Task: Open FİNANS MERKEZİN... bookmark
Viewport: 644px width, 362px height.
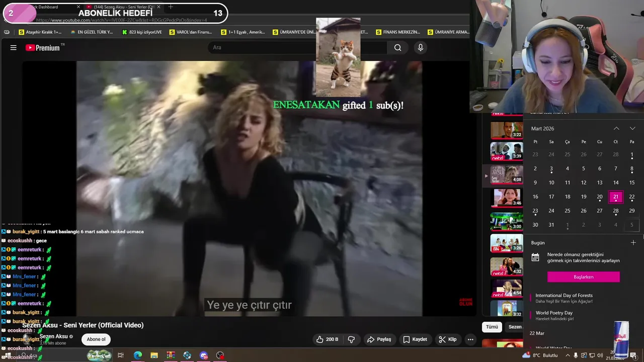Action: pyautogui.click(x=397, y=32)
